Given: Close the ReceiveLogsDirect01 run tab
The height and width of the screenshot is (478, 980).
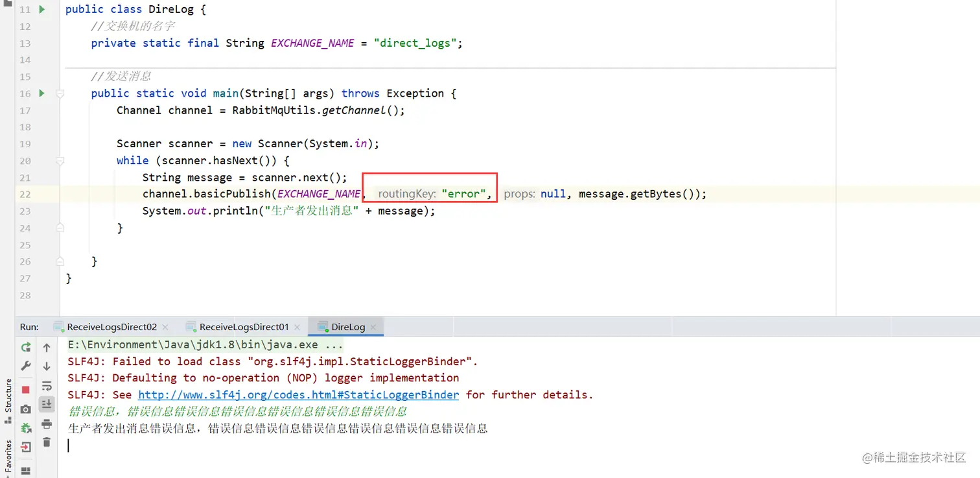Looking at the screenshot, I should click(297, 328).
